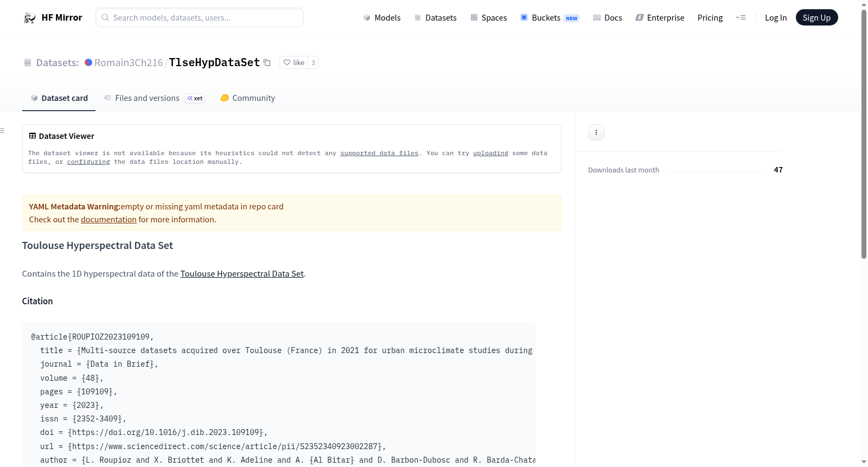This screenshot has width=868, height=467.
Task: Select the Dataset card tab
Action: (x=59, y=98)
